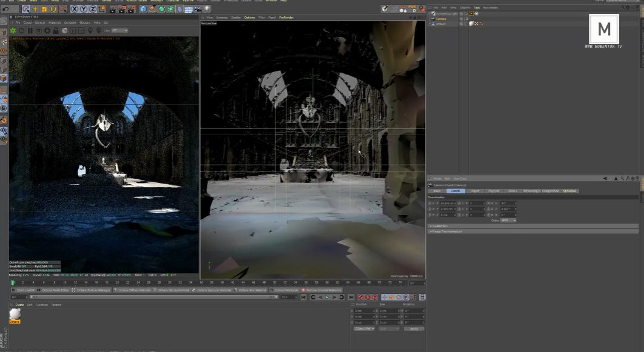This screenshot has width=644, height=352.
Task: Click Octane Live Viewer start render icon
Action: [x=13, y=30]
